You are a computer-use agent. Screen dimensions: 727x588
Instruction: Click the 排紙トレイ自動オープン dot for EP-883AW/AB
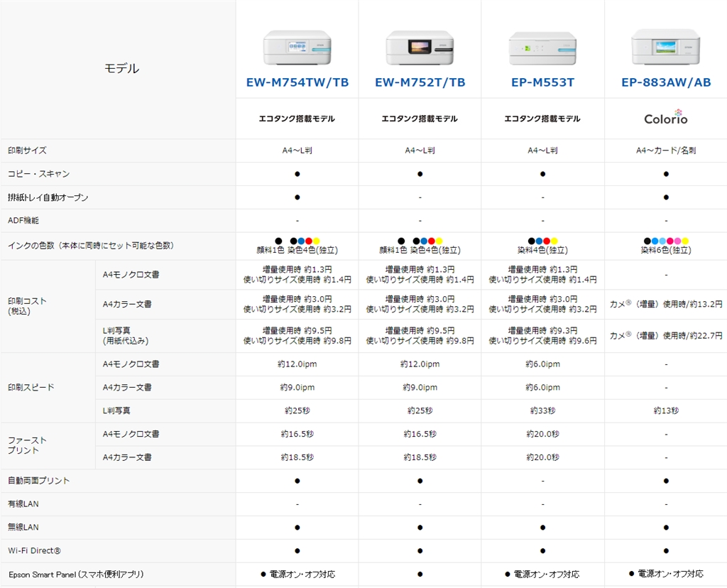666,197
